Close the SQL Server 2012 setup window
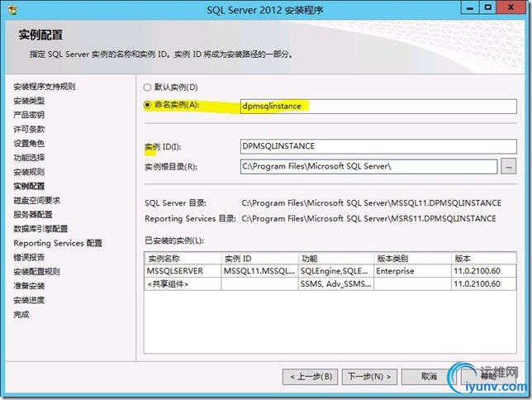The height and width of the screenshot is (400, 532). [511, 7]
